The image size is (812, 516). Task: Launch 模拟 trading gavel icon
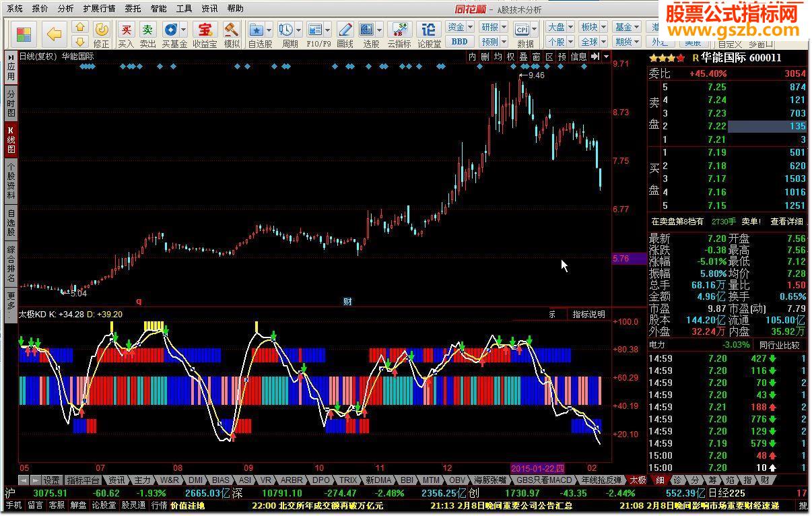pyautogui.click(x=232, y=34)
